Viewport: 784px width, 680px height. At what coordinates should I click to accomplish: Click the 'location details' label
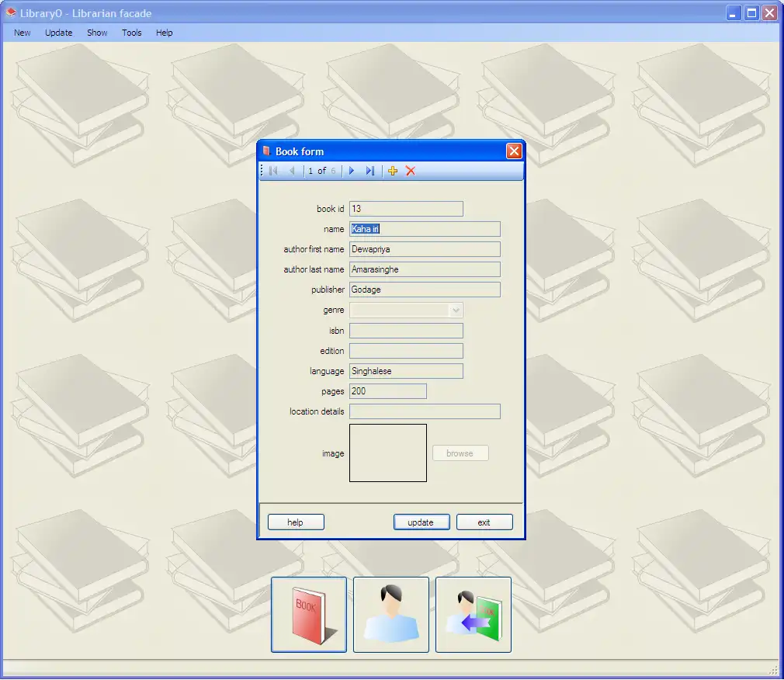tap(317, 411)
